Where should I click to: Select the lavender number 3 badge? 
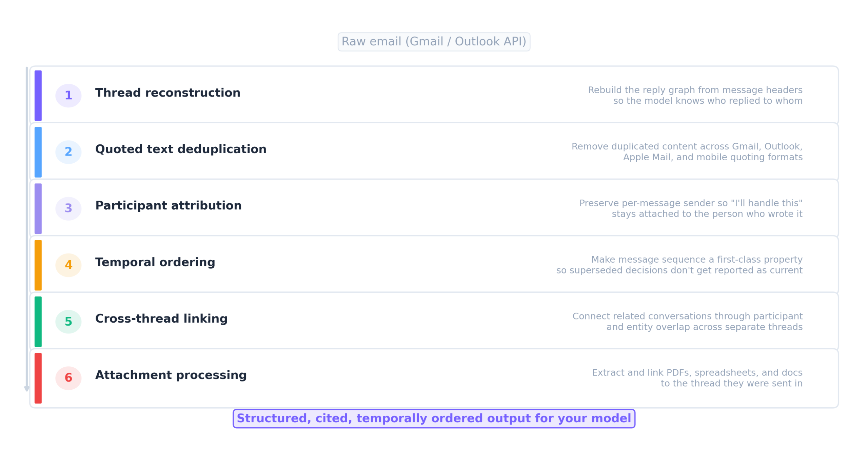pos(68,209)
